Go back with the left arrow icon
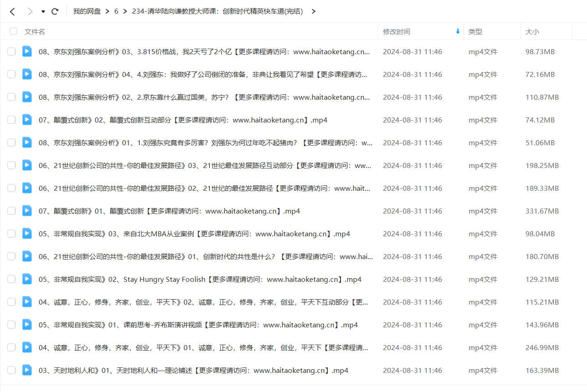The height and width of the screenshot is (392, 587). (x=12, y=11)
